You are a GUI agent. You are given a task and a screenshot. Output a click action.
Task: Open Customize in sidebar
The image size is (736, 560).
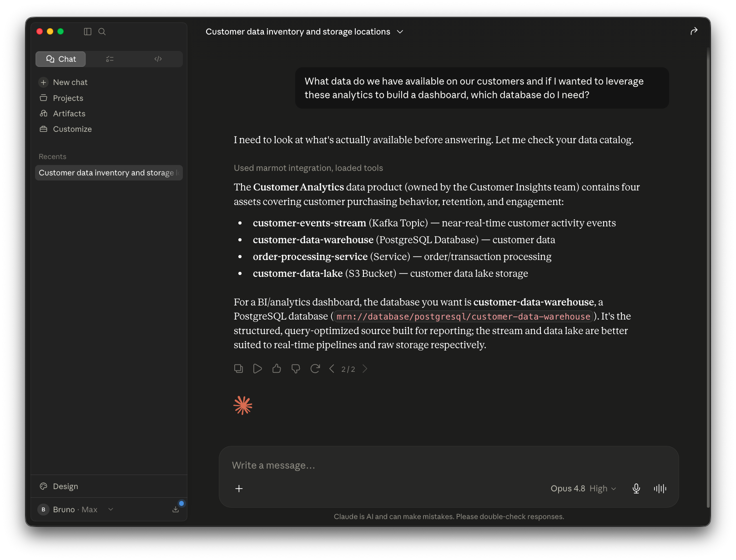(72, 129)
